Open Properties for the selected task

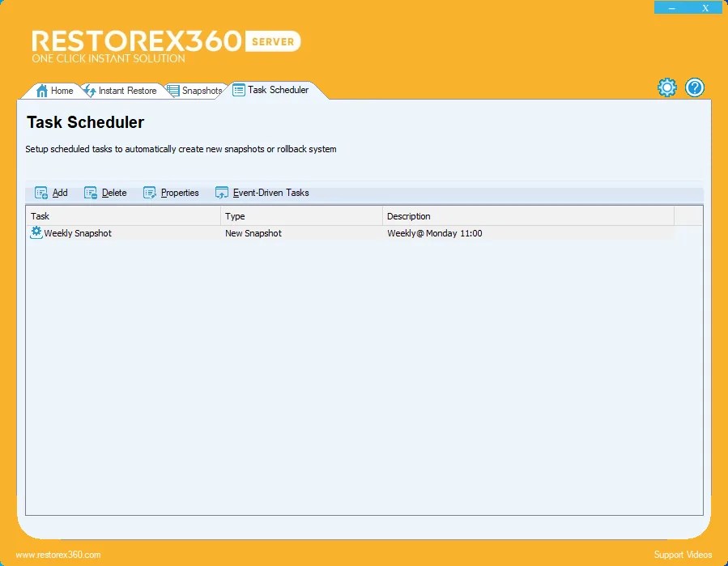171,193
